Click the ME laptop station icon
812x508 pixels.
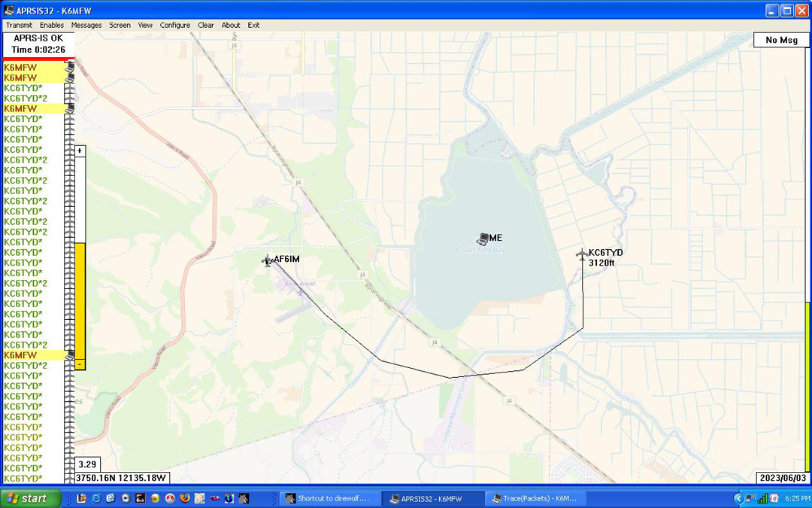(483, 239)
